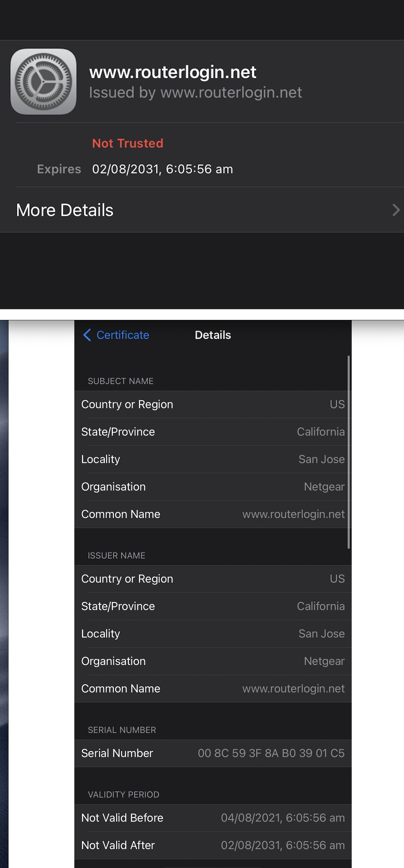The height and width of the screenshot is (868, 404).
Task: Click the www.routerlogin.net certificate title
Action: point(172,72)
